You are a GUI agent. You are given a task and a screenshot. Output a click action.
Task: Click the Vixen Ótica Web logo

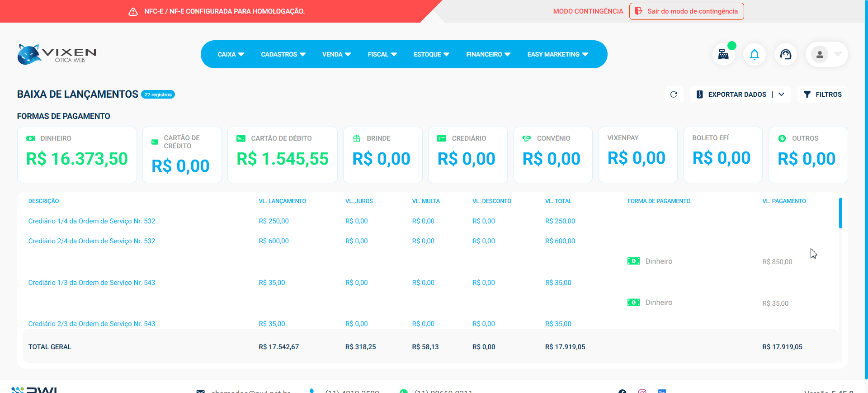(x=57, y=54)
